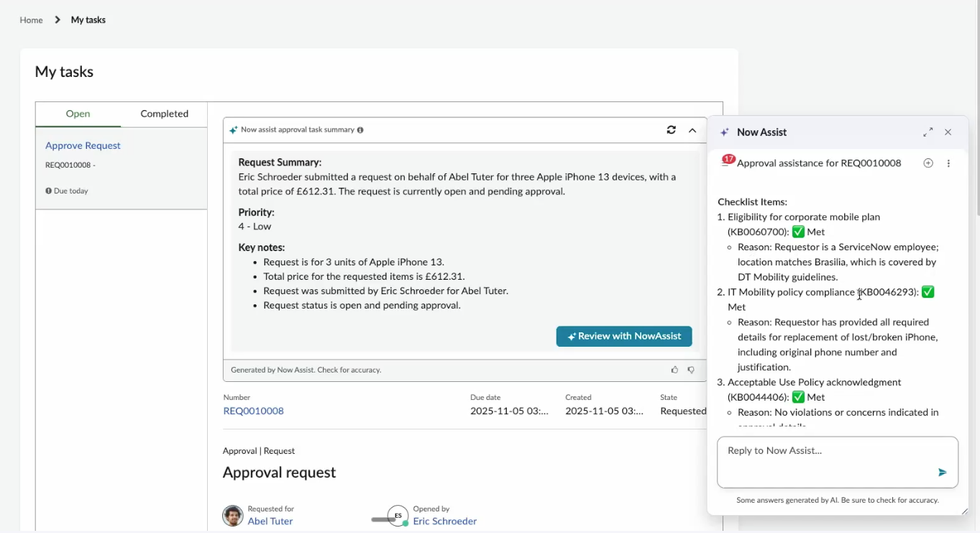The width and height of the screenshot is (980, 533).
Task: Click the 'Due today' label
Action: tap(71, 191)
